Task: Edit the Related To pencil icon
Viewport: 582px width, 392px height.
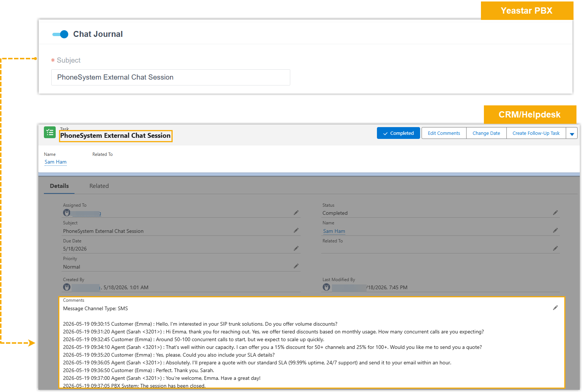Action: pyautogui.click(x=555, y=248)
